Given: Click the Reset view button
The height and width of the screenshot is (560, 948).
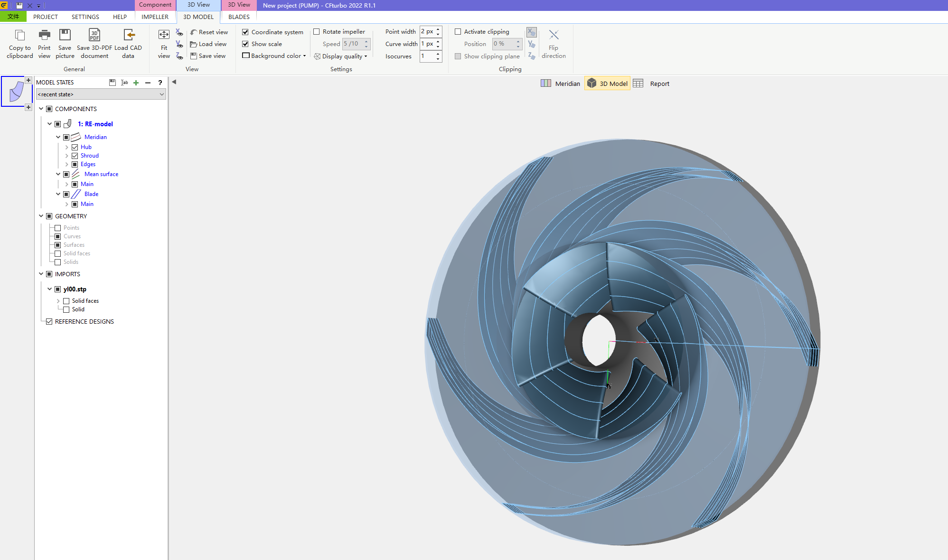Looking at the screenshot, I should (x=209, y=32).
